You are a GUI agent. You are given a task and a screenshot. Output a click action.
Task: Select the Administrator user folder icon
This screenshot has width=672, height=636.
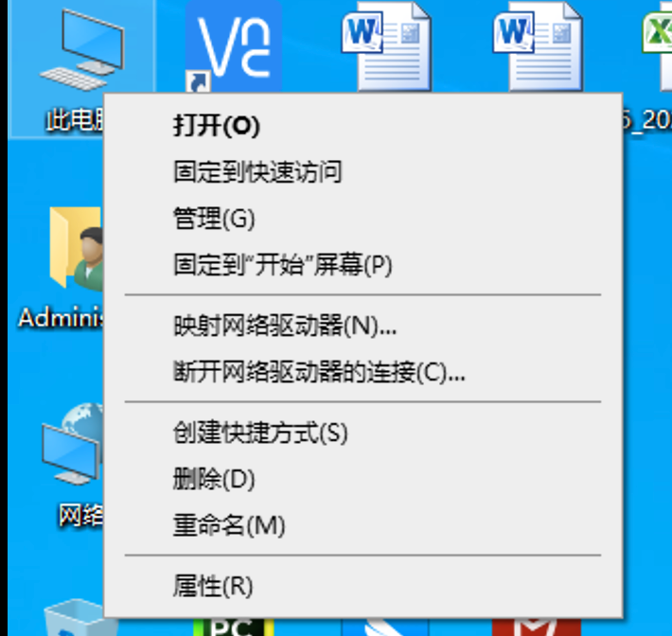click(x=77, y=249)
